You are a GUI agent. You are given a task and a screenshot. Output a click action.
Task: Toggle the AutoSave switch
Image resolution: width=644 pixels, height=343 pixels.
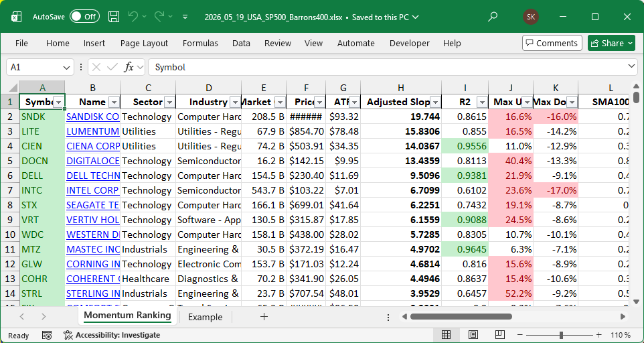tap(84, 17)
